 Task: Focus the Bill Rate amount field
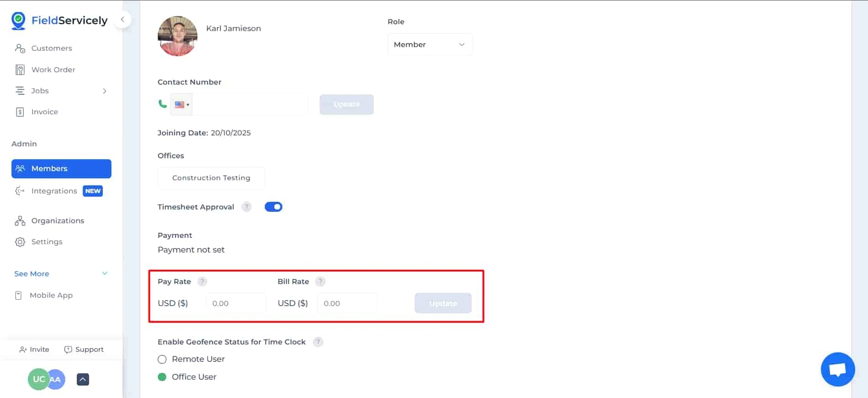coord(347,303)
